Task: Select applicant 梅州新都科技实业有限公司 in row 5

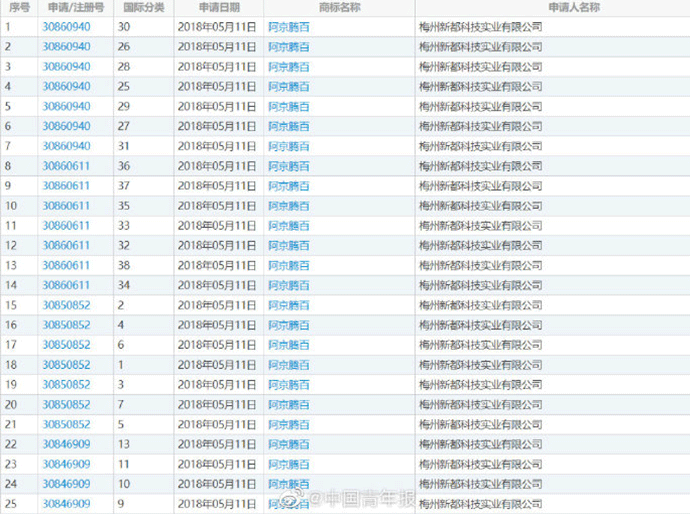Action: point(480,107)
